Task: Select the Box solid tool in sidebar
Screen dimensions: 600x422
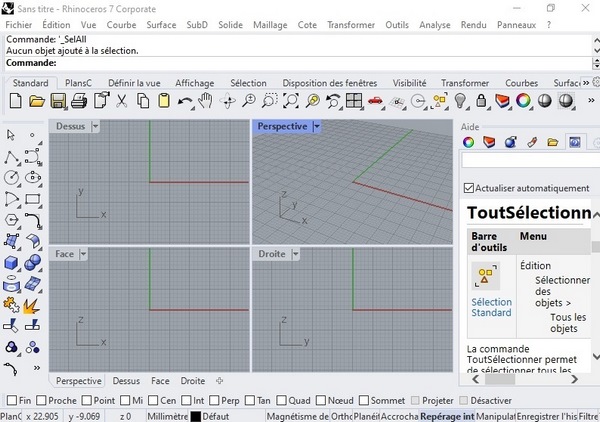Action: (11, 262)
